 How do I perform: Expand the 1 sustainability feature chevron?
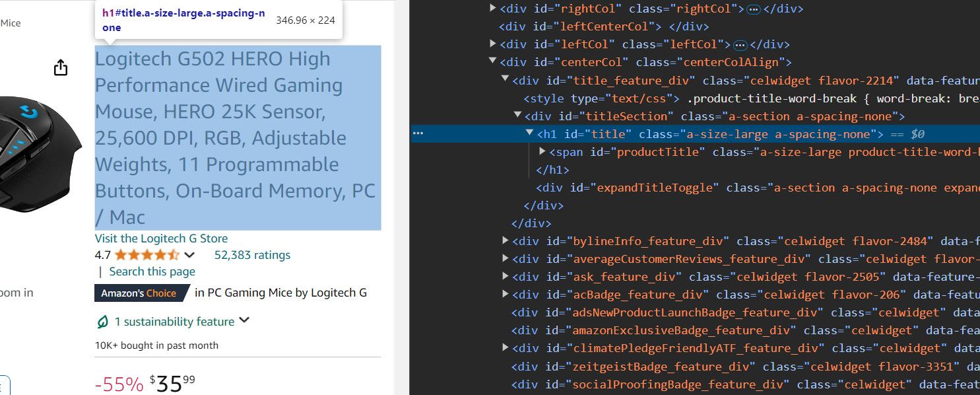point(244,321)
